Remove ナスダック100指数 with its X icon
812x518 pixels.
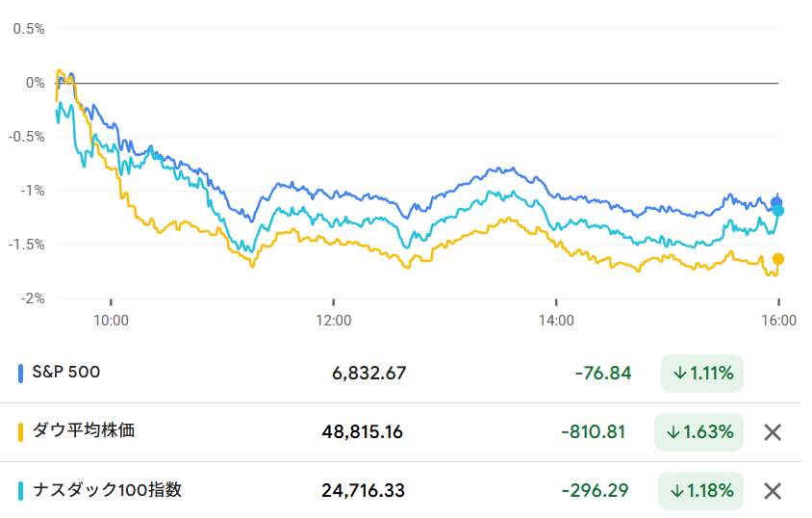[772, 491]
